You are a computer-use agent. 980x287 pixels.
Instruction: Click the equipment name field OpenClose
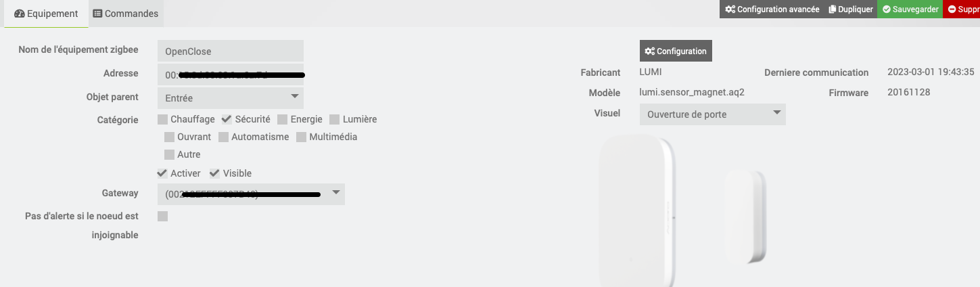click(x=231, y=51)
